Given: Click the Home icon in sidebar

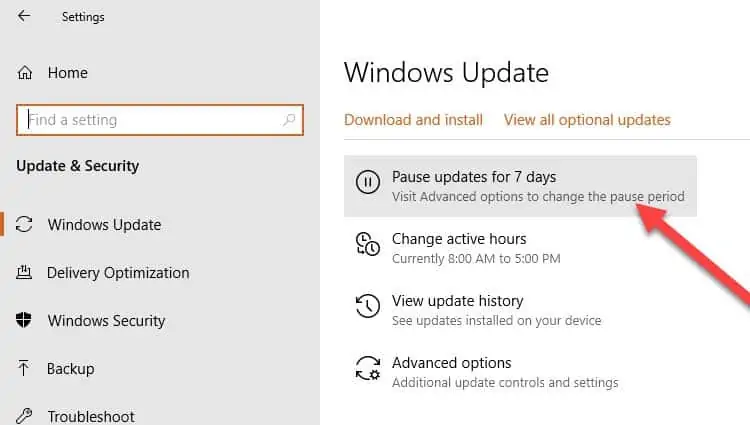Looking at the screenshot, I should point(26,73).
